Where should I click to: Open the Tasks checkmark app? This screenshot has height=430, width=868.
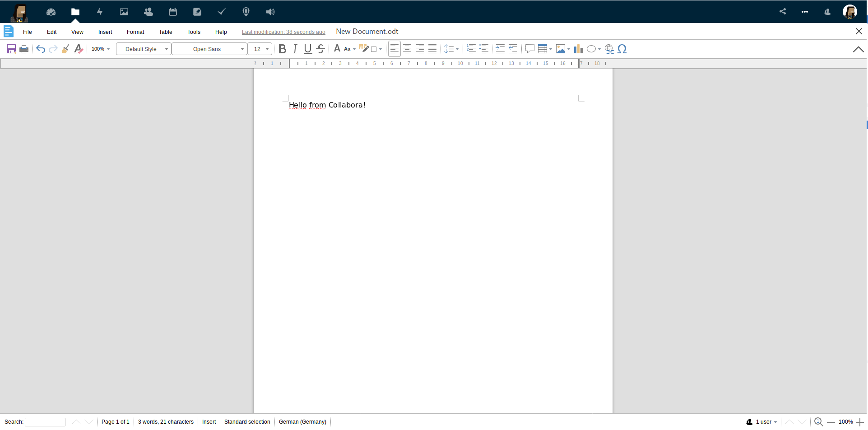[222, 12]
